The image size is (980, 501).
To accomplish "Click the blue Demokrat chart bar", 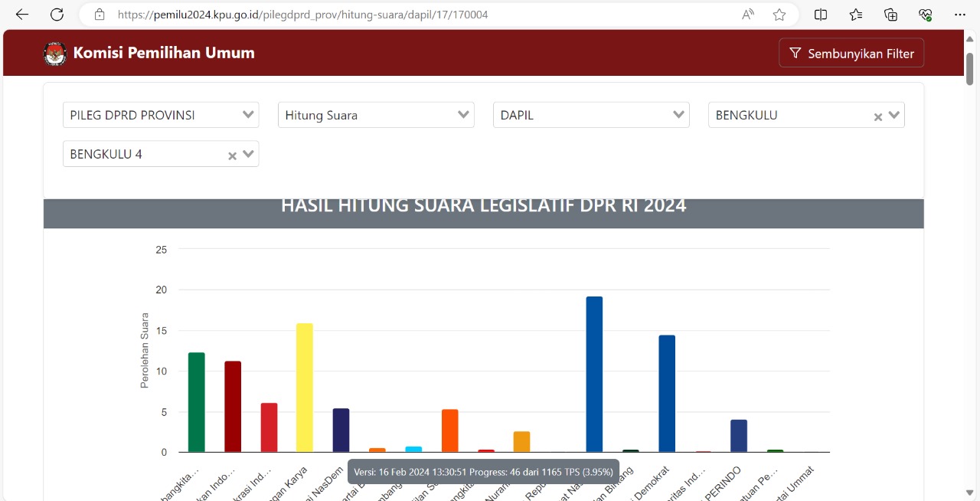I will 667,394.
